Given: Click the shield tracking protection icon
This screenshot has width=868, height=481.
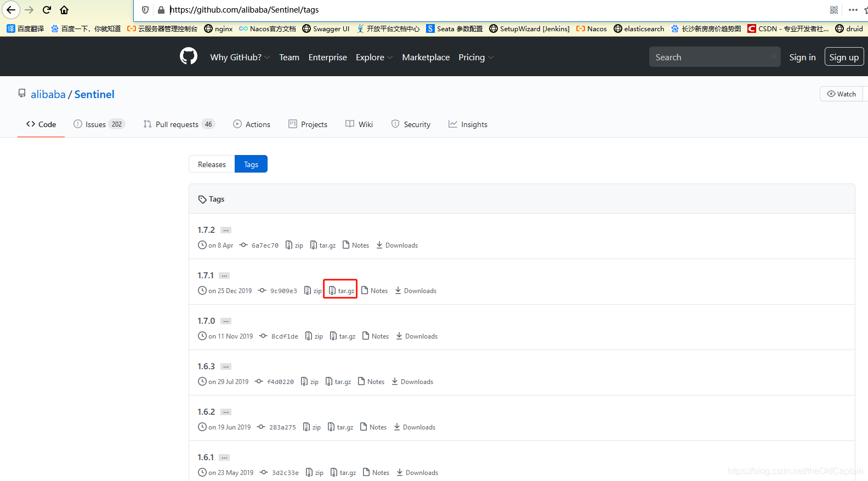Looking at the screenshot, I should [x=145, y=10].
